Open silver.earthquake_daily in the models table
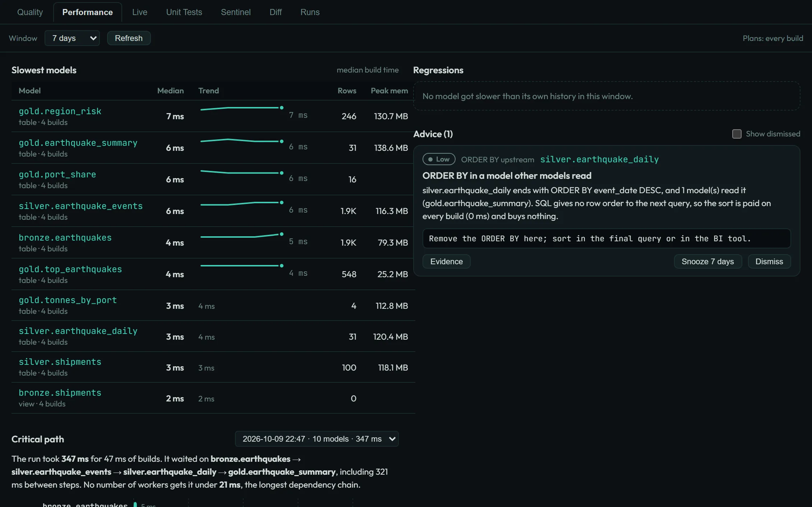 (78, 331)
